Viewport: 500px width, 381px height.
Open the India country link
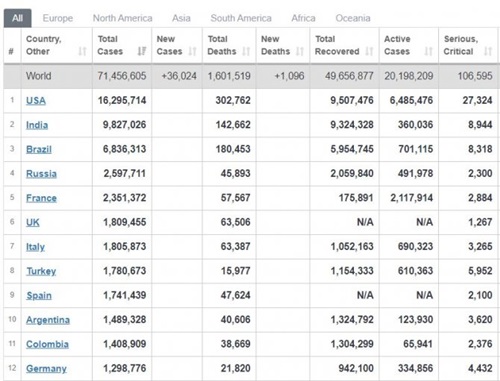(37, 125)
